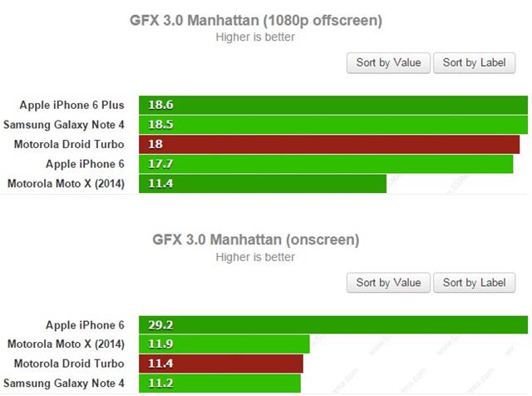This screenshot has width=532, height=396.
Task: Select the Moto X (2014) 11.9 bar
Action: 224,344
